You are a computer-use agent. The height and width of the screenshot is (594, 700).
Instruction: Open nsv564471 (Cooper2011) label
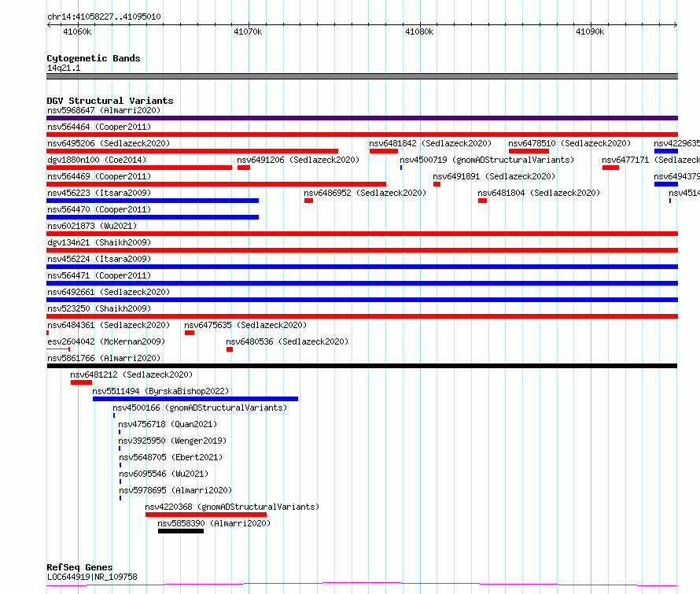click(99, 275)
